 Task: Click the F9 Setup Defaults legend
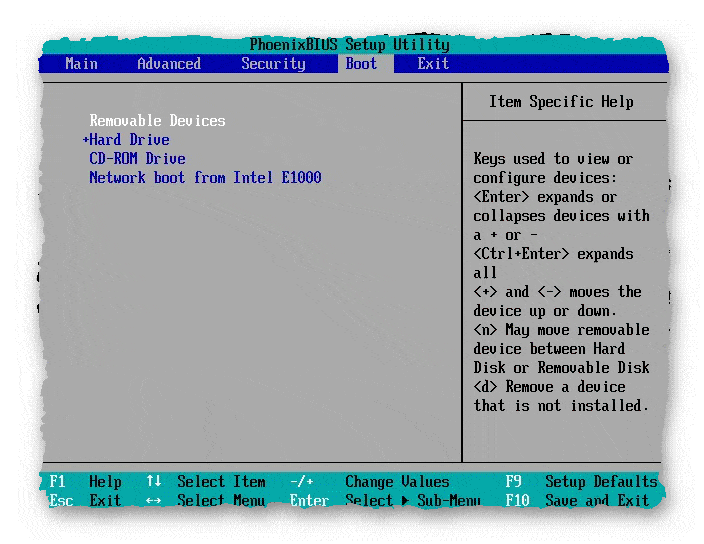(581, 482)
